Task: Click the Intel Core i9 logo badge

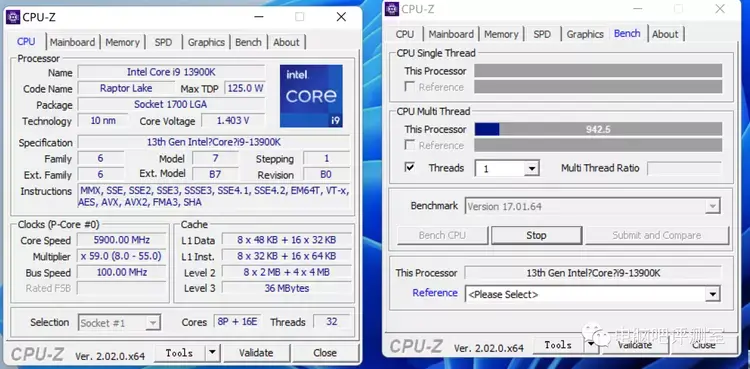Action: click(311, 96)
